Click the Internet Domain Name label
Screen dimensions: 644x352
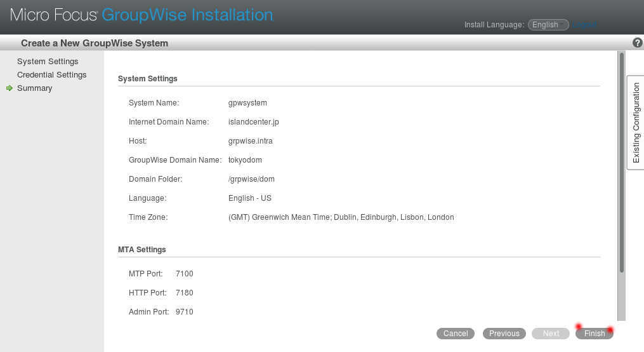pos(169,122)
